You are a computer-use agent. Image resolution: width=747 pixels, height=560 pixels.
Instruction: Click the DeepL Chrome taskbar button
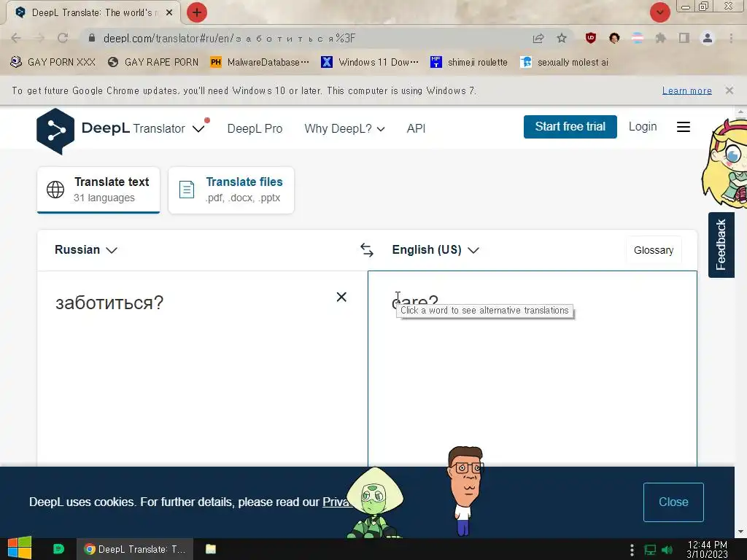pos(135,549)
